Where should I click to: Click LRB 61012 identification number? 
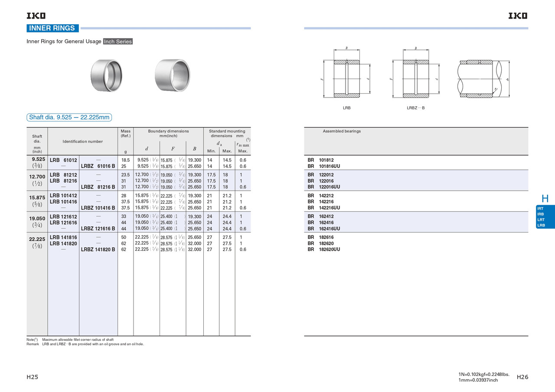(63, 160)
